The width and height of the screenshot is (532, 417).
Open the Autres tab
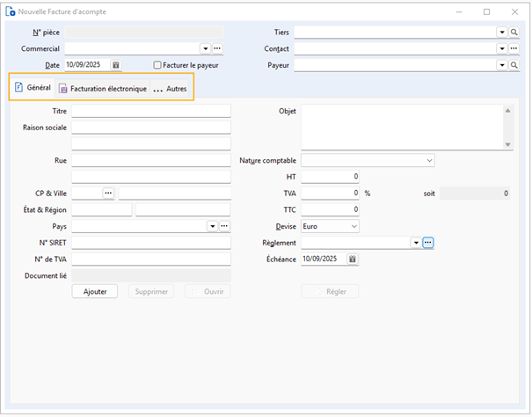point(171,89)
